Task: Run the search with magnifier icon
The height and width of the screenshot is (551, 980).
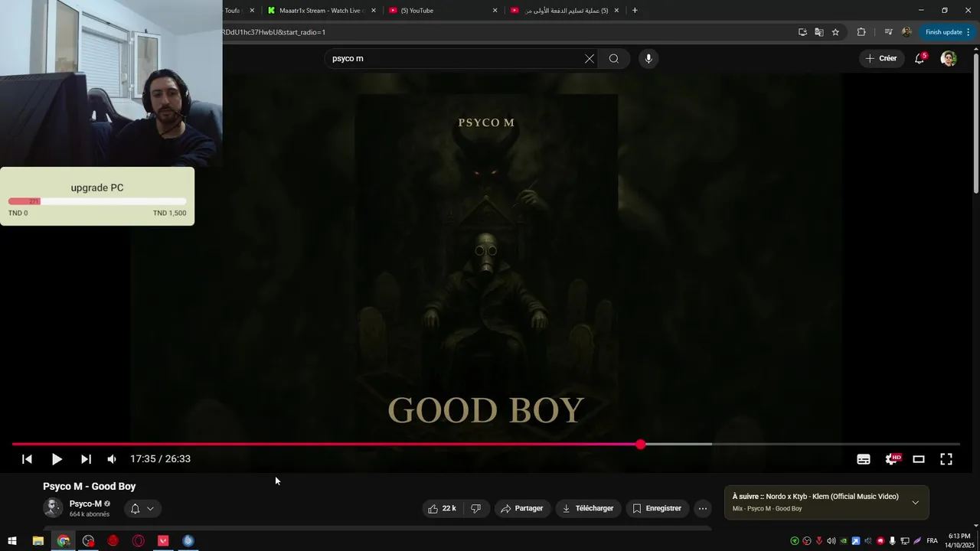Action: tap(613, 59)
